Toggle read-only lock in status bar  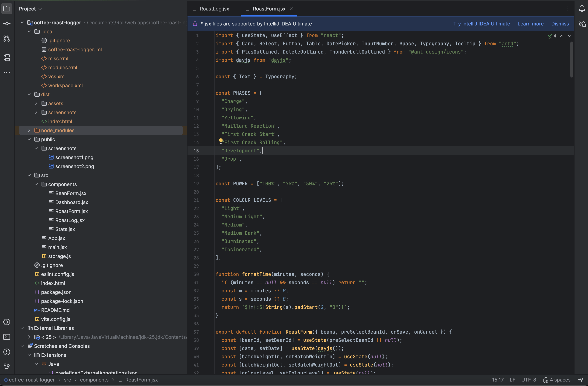(580, 380)
